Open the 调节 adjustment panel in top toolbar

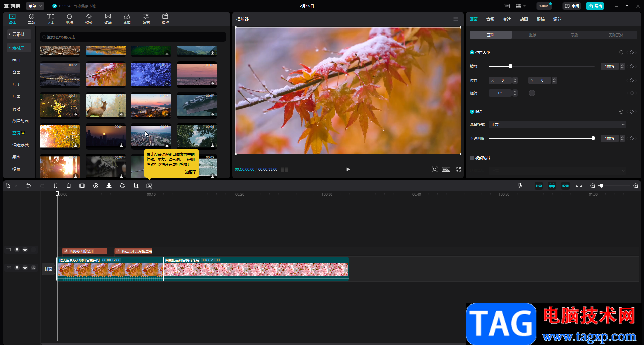pyautogui.click(x=146, y=19)
